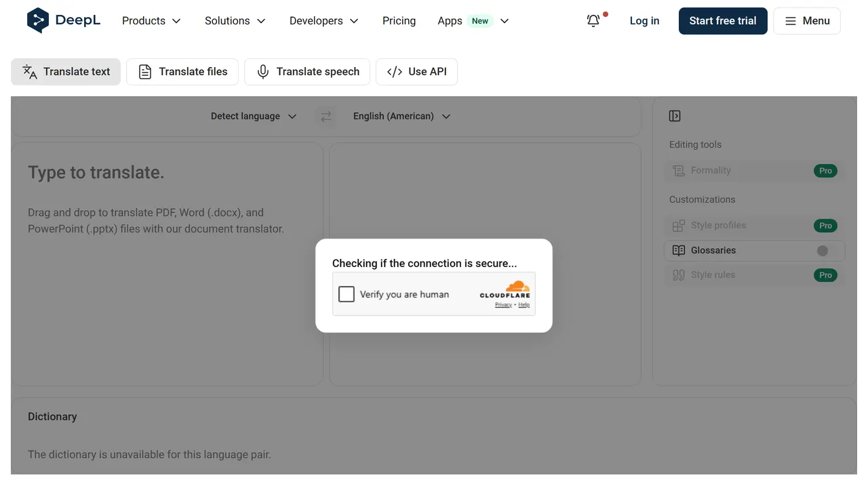Click the Dictionary heading

pos(52,417)
